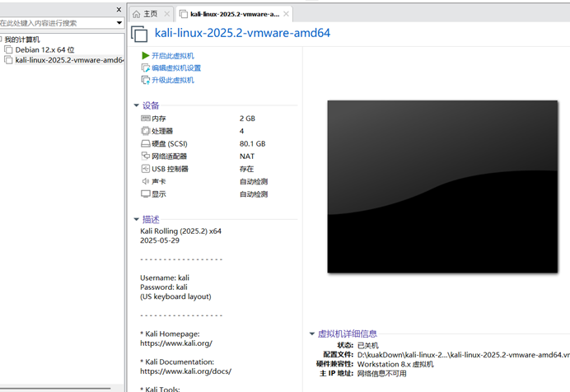
Task: Click the home icon in 主页 tab
Action: click(136, 14)
